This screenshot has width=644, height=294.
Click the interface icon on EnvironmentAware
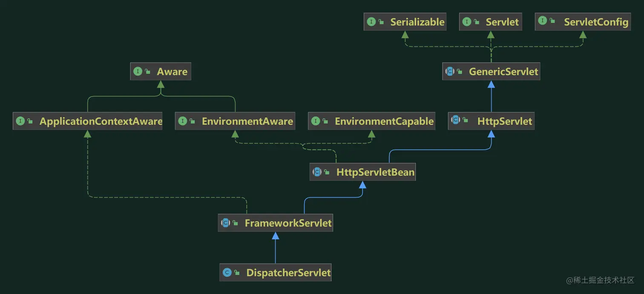(182, 121)
